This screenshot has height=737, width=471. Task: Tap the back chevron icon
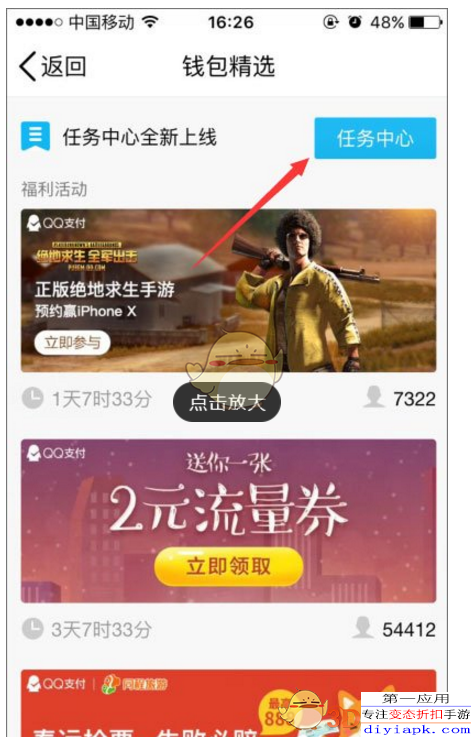(x=27, y=66)
